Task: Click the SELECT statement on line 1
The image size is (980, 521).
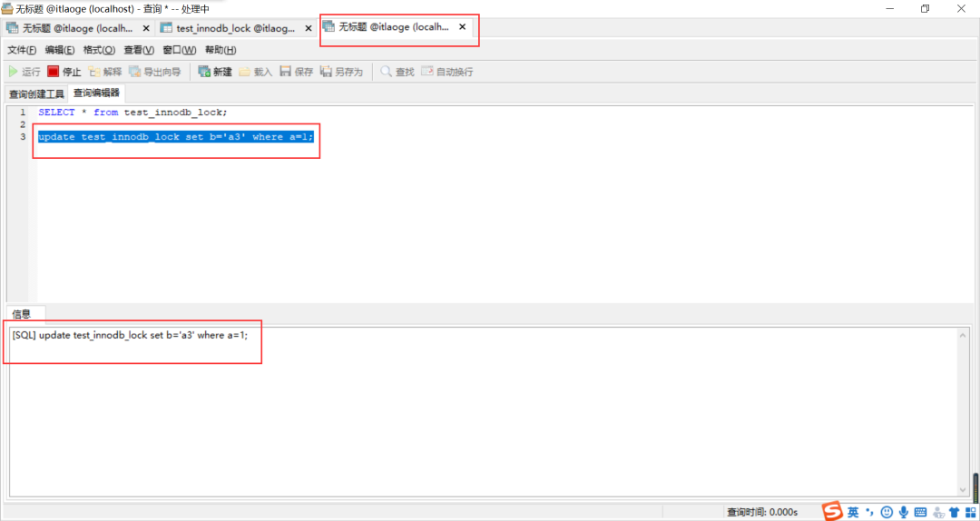Action: pos(133,113)
